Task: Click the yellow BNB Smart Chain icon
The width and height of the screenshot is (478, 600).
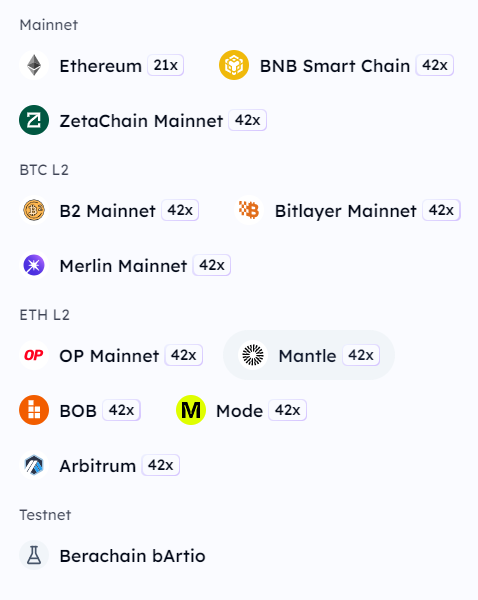Action: [x=234, y=65]
